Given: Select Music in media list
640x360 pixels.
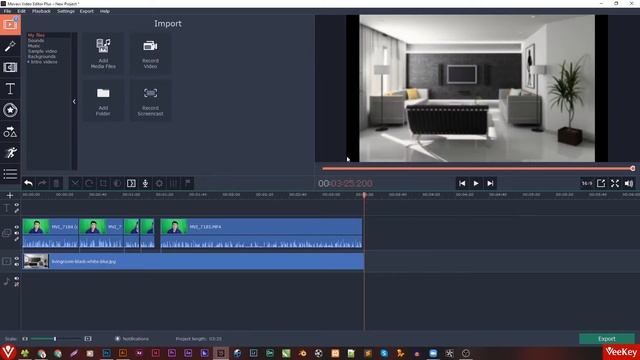Looking at the screenshot, I should [x=34, y=46].
